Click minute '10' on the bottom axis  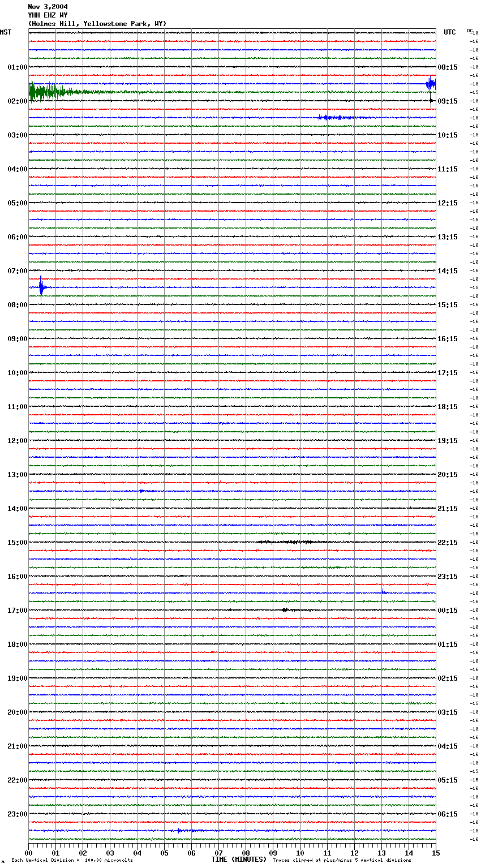pyautogui.click(x=300, y=853)
